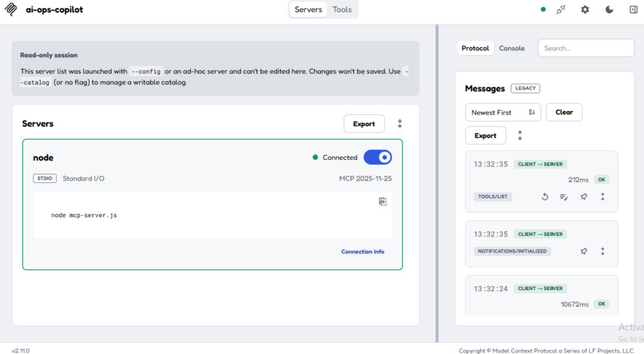Click the ai-ops-copilot logo icon
Image resolution: width=644 pixels, height=354 pixels.
click(x=10, y=10)
